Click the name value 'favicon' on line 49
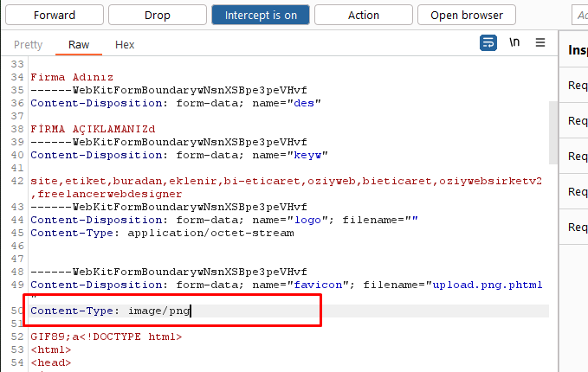This screenshot has height=372, width=588. point(318,285)
